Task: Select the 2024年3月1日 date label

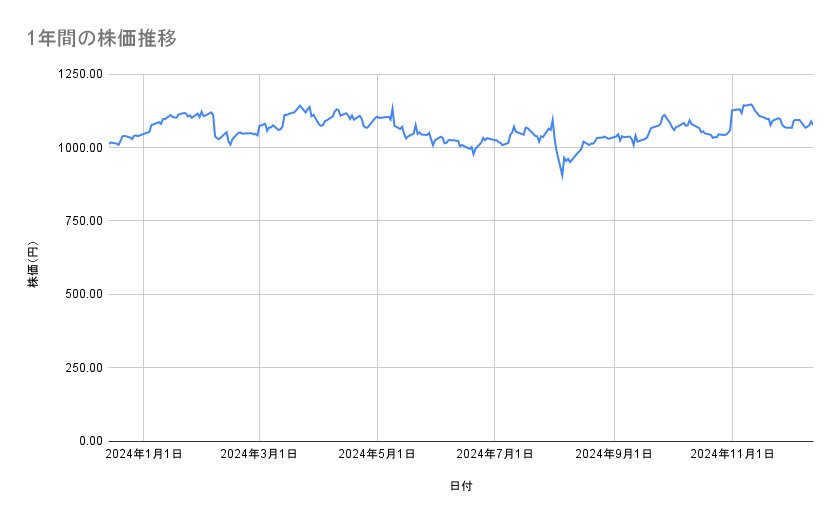Action: pyautogui.click(x=260, y=455)
